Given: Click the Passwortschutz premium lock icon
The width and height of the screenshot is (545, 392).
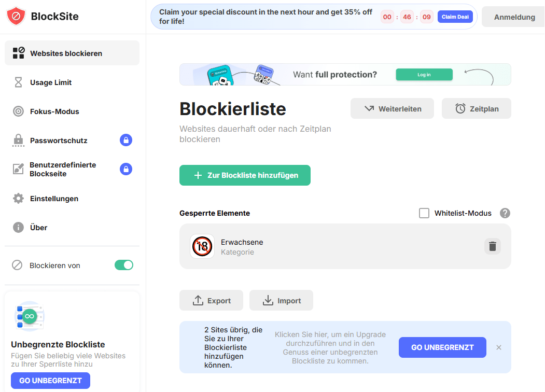Looking at the screenshot, I should point(126,140).
